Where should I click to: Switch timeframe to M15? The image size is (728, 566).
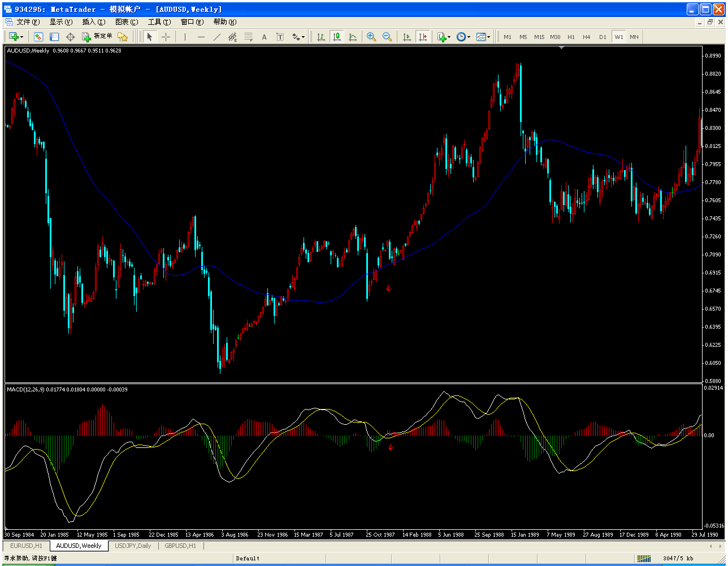tap(539, 37)
